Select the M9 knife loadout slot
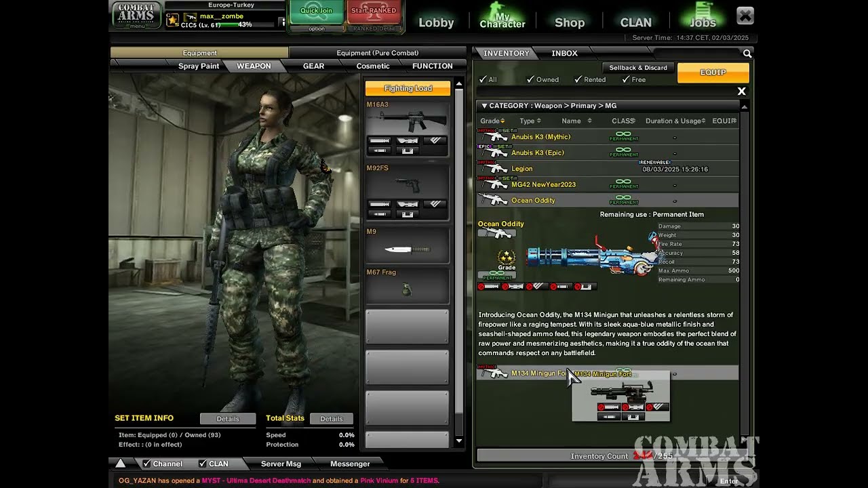868x488 pixels. [408, 245]
